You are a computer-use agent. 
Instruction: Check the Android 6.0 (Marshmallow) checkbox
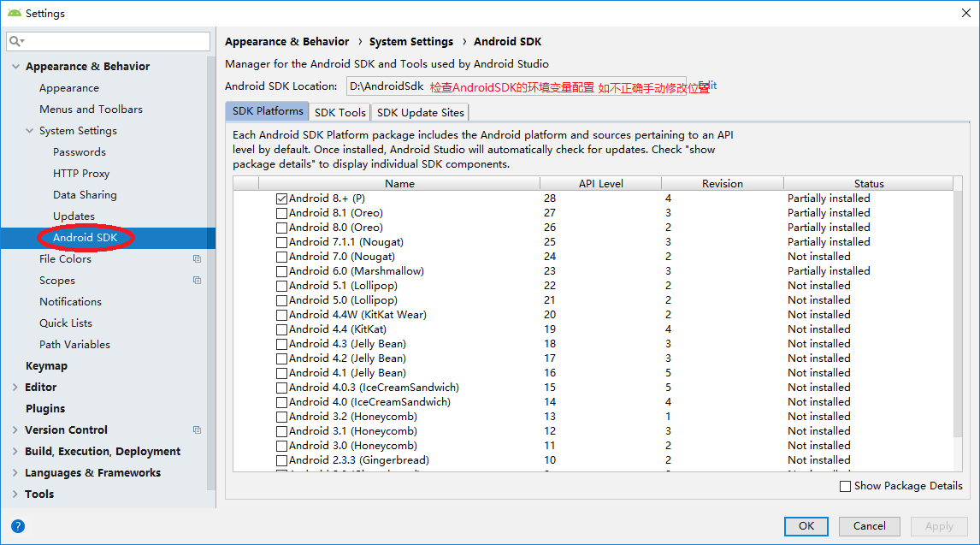tap(282, 271)
